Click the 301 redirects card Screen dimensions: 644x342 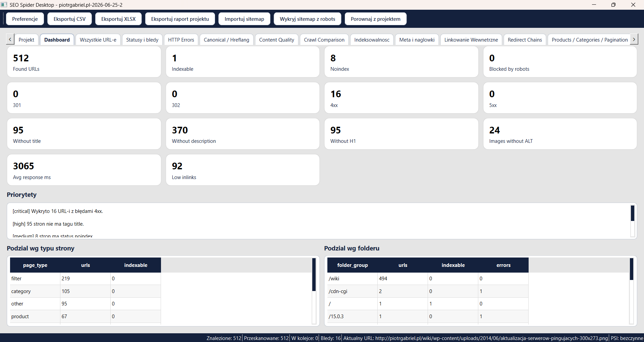[84, 98]
